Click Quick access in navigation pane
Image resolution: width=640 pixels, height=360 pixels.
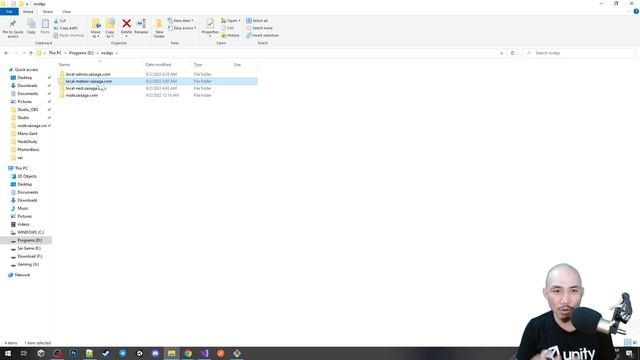pos(26,70)
